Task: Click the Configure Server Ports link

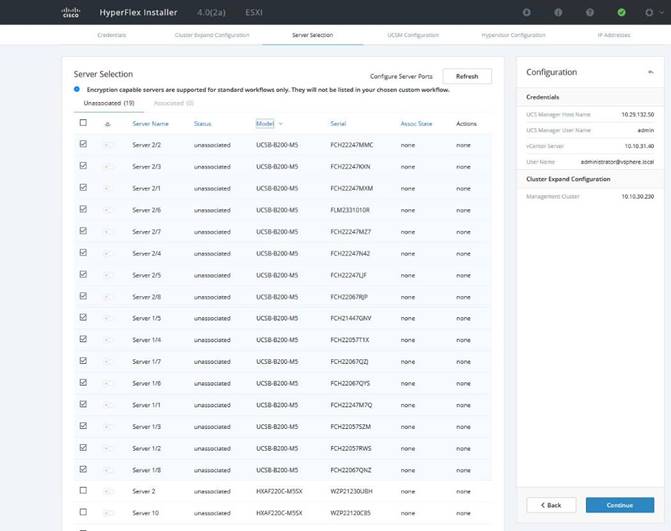Action: [401, 76]
